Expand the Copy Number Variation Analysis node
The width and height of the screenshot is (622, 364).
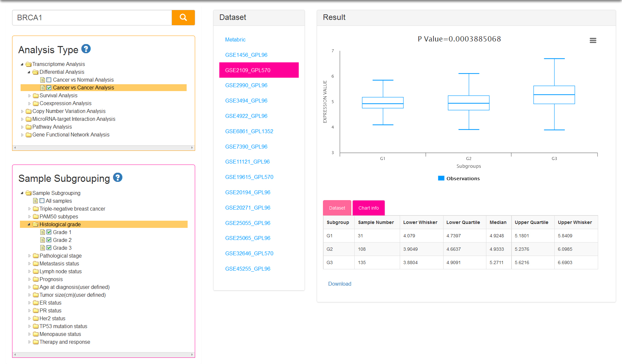click(22, 111)
